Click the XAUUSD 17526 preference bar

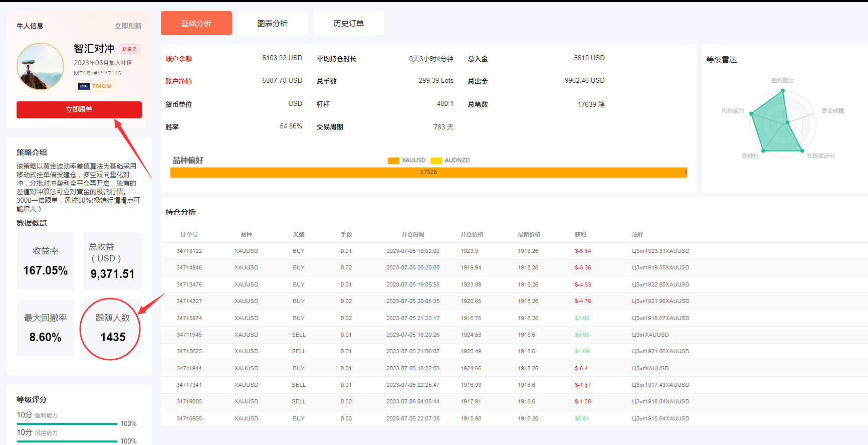(x=428, y=172)
